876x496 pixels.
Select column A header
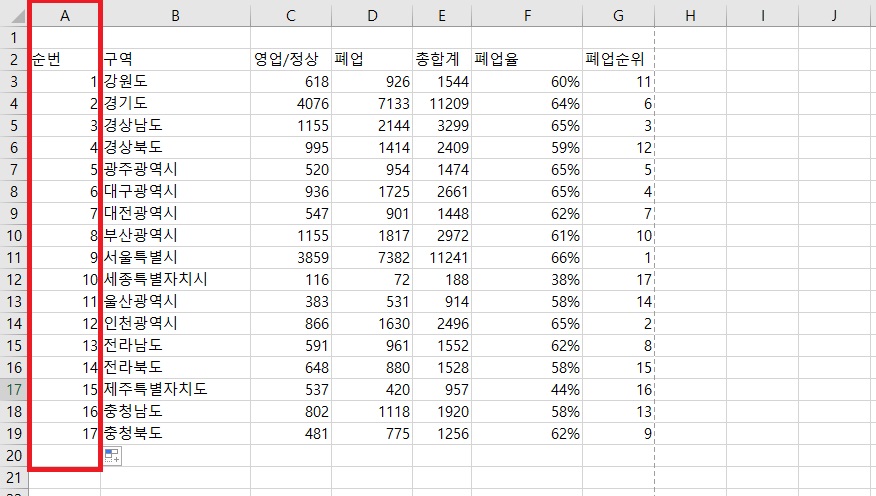pos(65,16)
